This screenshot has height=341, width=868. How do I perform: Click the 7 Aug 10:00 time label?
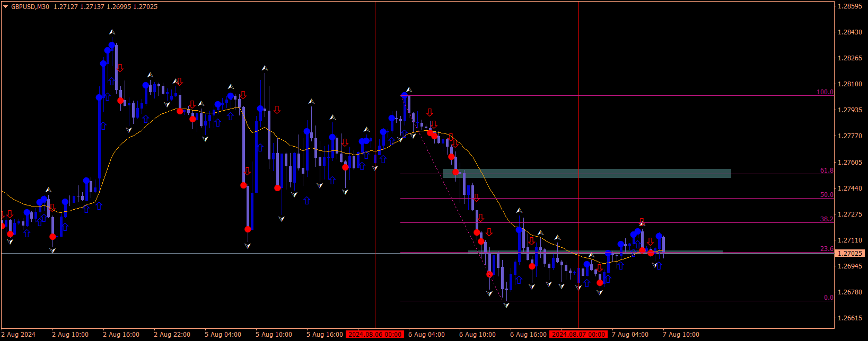(681, 335)
